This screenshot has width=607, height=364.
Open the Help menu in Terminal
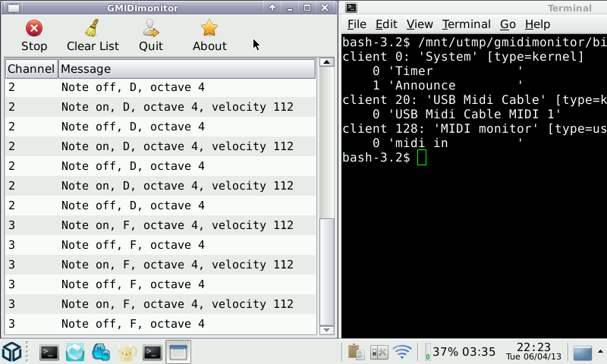click(x=537, y=24)
